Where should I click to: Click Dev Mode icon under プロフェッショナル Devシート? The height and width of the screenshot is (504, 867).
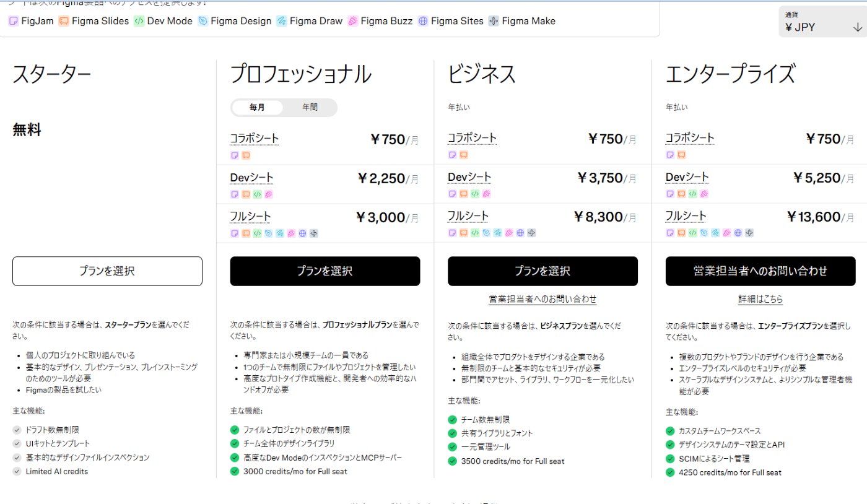coord(258,194)
